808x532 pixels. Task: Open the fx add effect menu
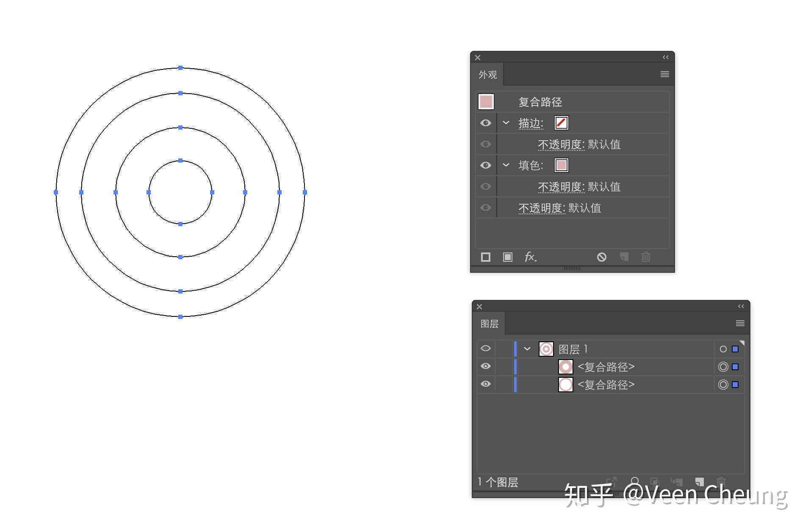pos(531,257)
